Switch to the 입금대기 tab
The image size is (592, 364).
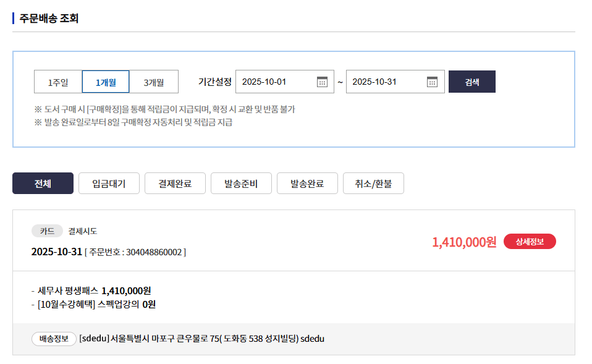(x=109, y=184)
